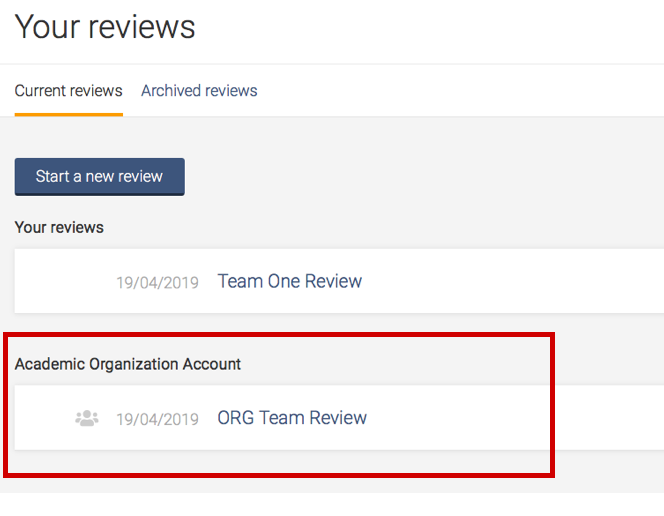Switch to the Archived reviews tab
The image size is (664, 516).
(199, 91)
